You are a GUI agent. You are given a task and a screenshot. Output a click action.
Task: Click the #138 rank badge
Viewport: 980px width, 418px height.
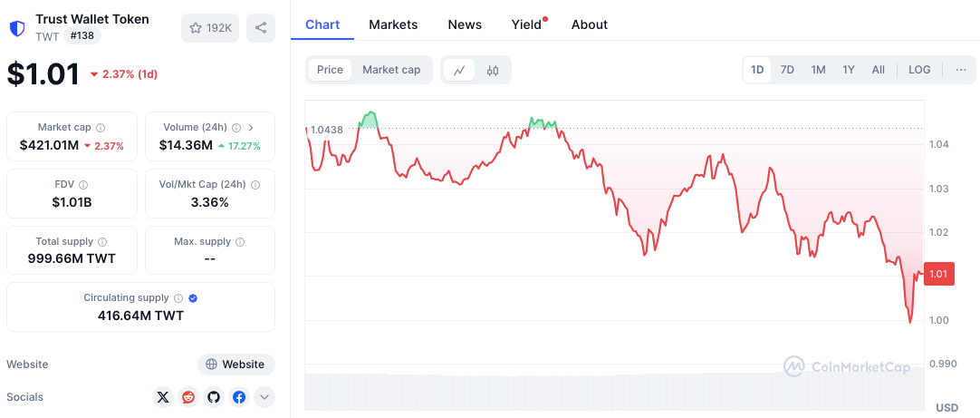[82, 35]
